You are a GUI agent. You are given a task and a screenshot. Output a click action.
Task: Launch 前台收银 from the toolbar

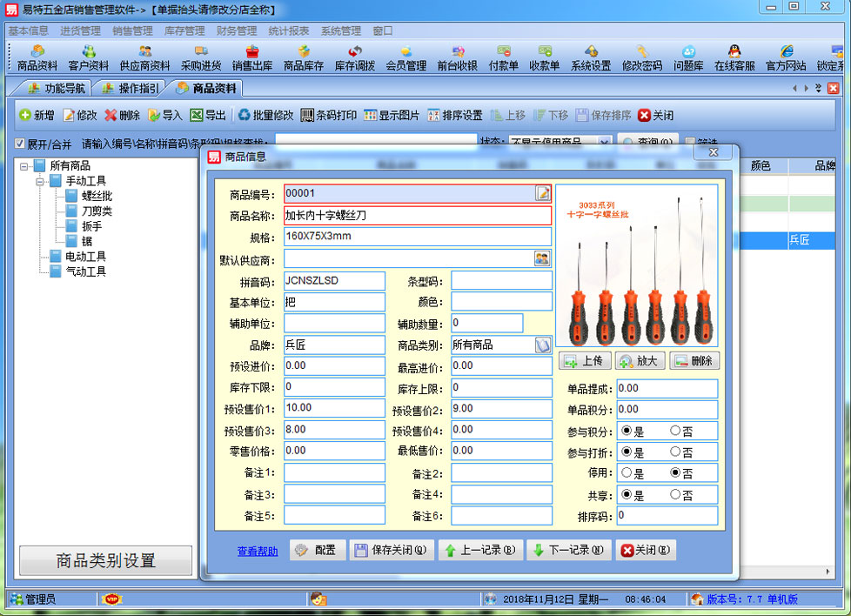(x=457, y=58)
